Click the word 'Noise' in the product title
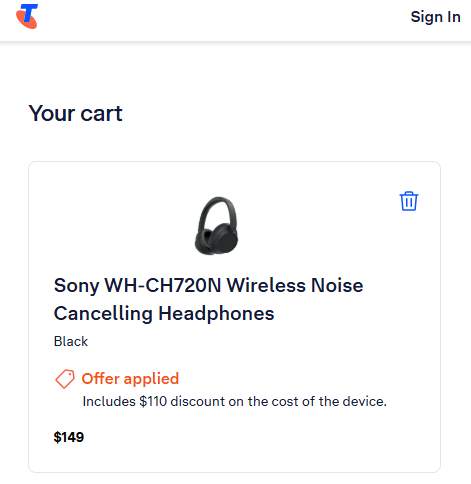 point(337,285)
